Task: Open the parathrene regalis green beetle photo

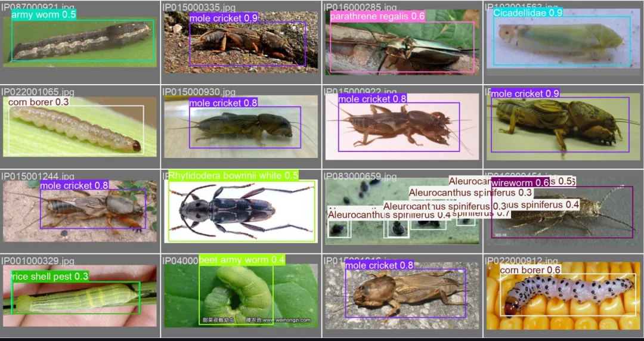Action: tap(402, 42)
